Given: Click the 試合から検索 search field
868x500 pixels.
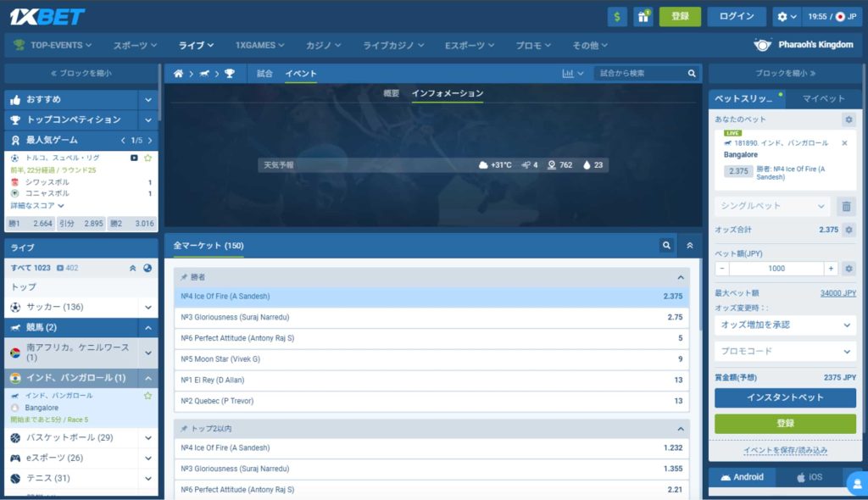Looking at the screenshot, I should click(642, 74).
